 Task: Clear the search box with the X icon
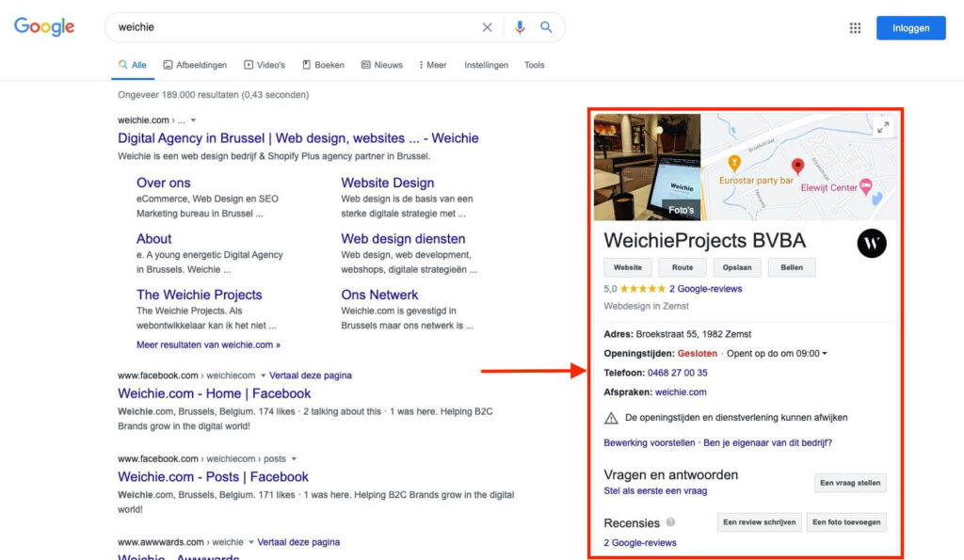click(487, 27)
